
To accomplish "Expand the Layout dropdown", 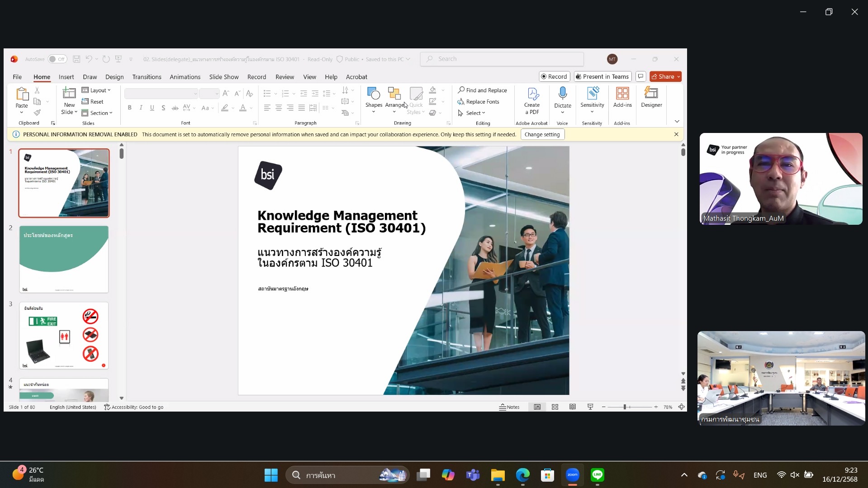I will pyautogui.click(x=96, y=90).
